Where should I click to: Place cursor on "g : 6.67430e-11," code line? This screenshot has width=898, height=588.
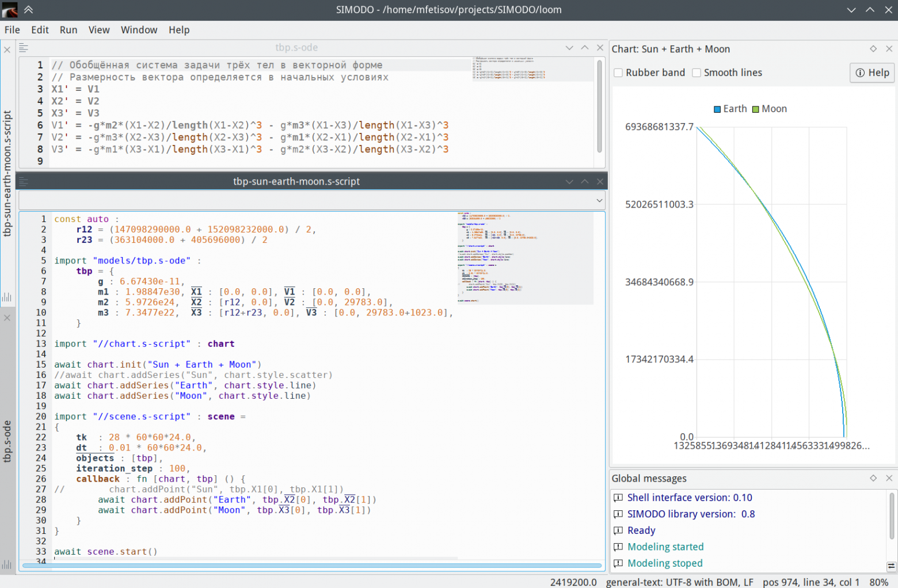[141, 281]
